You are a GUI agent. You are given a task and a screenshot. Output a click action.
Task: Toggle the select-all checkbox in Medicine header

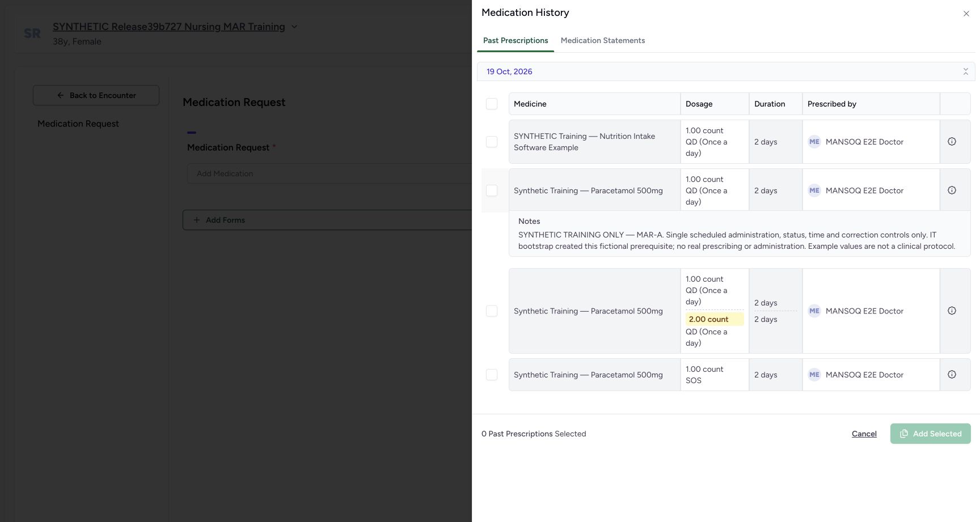pos(492,104)
